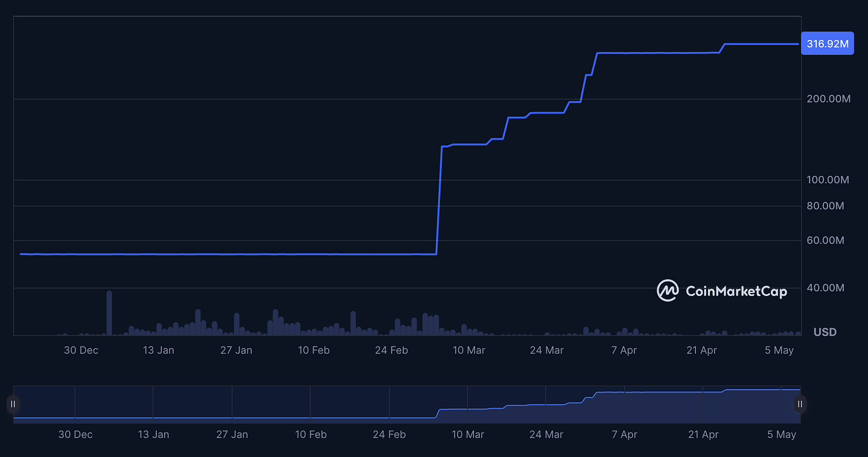Image resolution: width=868 pixels, height=457 pixels.
Task: Grab the left range slider handle
Action: coord(13,404)
